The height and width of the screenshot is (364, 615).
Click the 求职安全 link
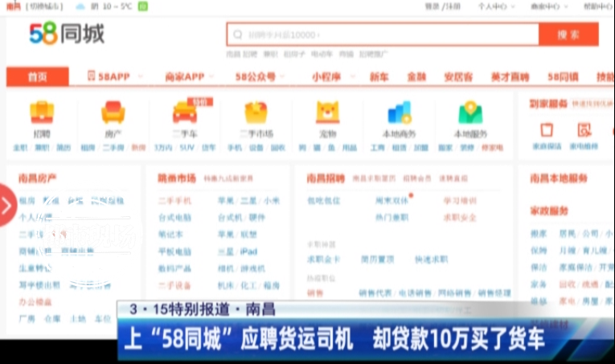pyautogui.click(x=460, y=218)
